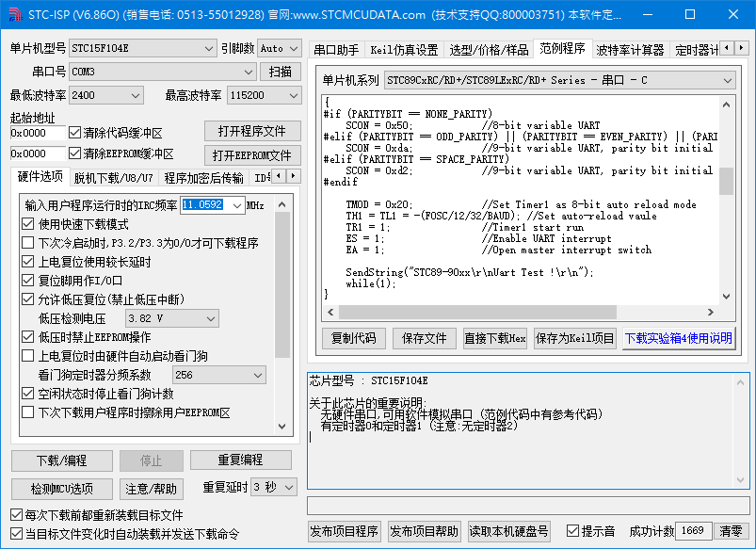
Task: Switch to the 程序加密后传输 tab
Action: pos(203,178)
